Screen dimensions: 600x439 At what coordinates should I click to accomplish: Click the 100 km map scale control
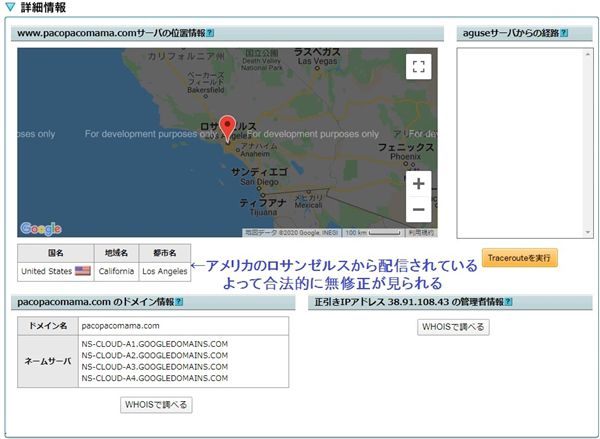[373, 233]
